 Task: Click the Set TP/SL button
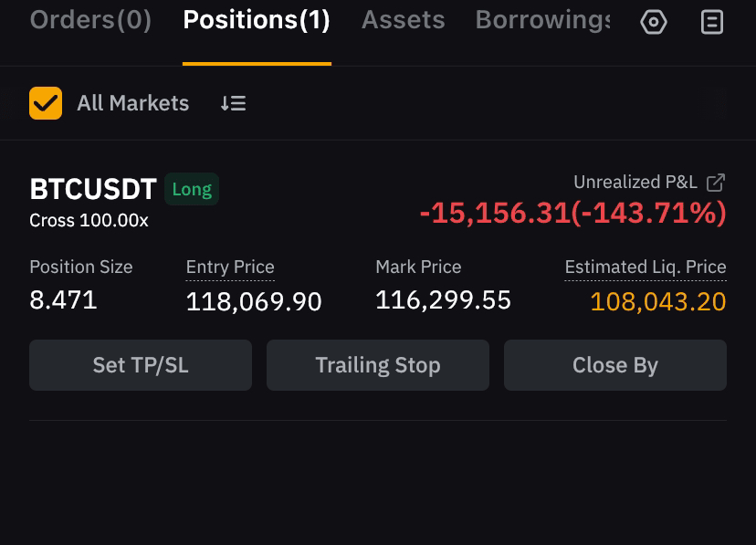141,365
